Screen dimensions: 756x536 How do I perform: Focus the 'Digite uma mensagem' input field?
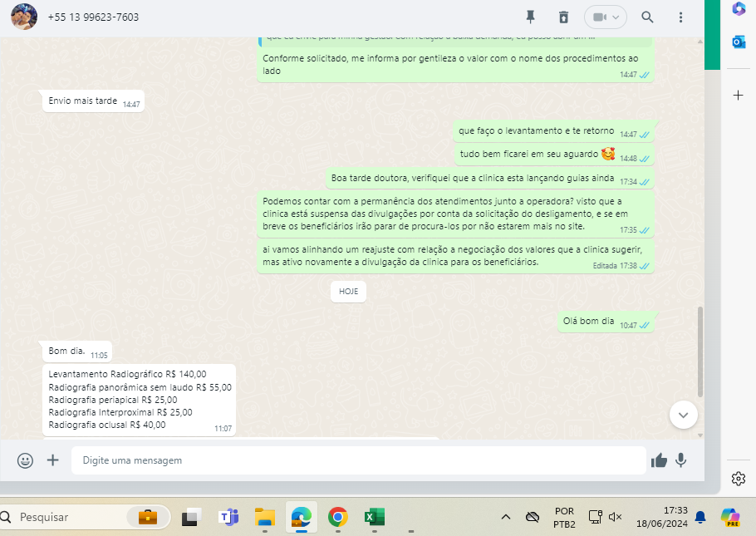[359, 460]
